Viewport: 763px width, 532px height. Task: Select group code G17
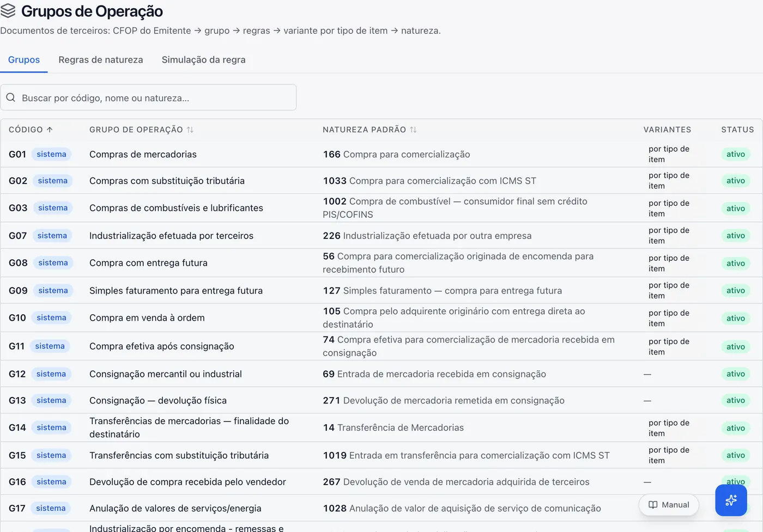coord(17,509)
